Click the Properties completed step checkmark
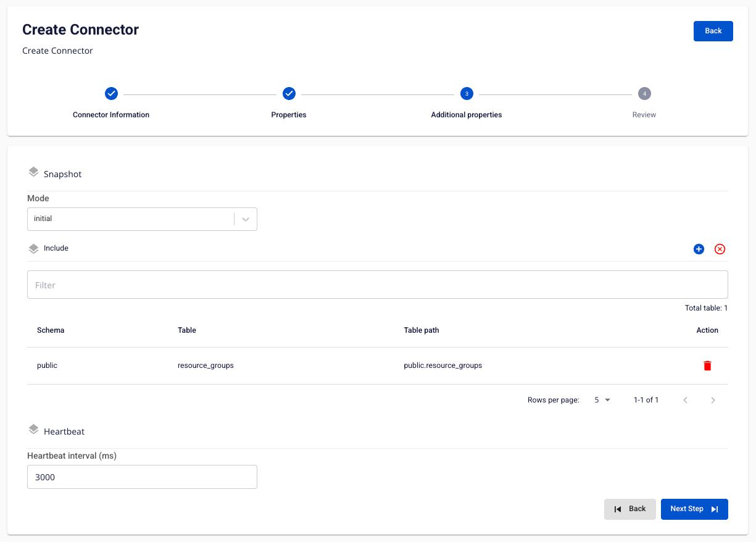 click(289, 94)
